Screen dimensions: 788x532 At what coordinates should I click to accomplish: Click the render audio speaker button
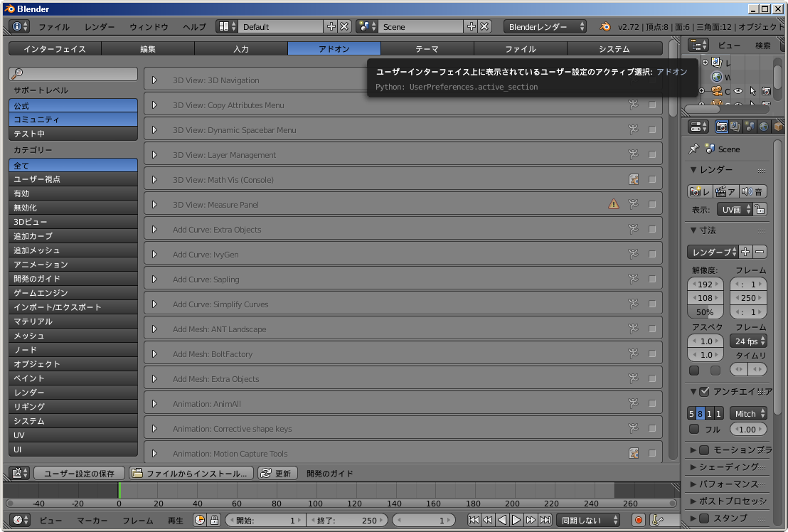(x=752, y=191)
